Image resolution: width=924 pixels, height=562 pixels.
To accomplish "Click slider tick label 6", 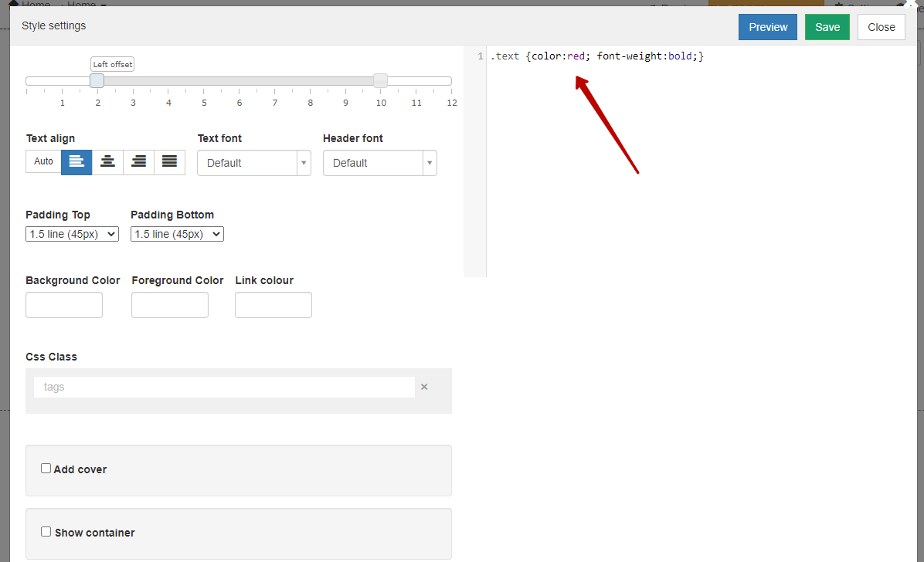I will (x=239, y=103).
